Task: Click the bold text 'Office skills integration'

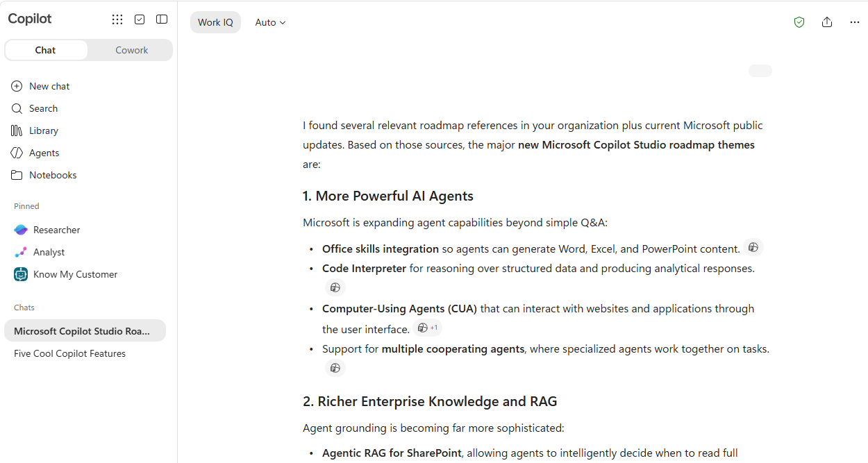Action: click(381, 249)
